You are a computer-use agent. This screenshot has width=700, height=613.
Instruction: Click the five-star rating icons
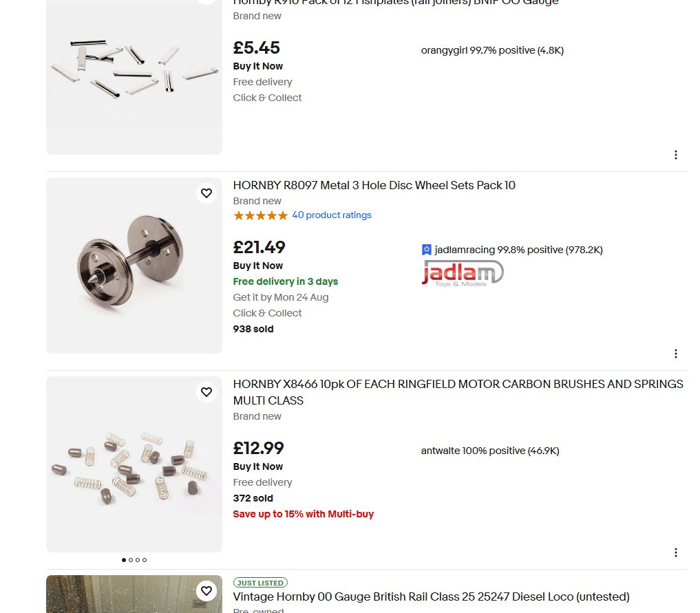[x=260, y=216]
